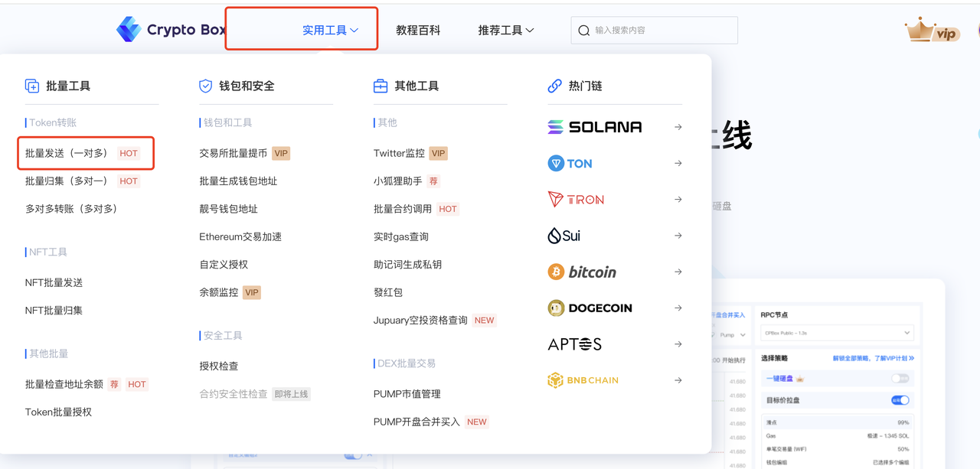The width and height of the screenshot is (980, 469).
Task: Open Twitter监控
Action: point(399,153)
